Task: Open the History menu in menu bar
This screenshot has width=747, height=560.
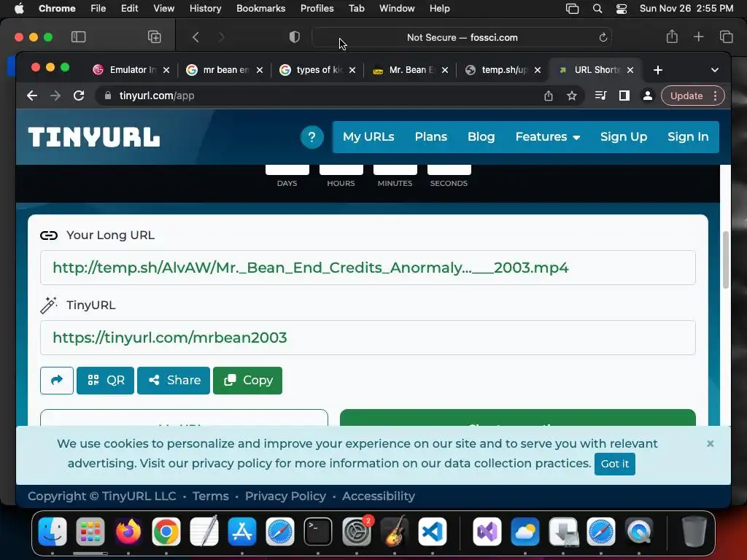Action: pos(205,9)
